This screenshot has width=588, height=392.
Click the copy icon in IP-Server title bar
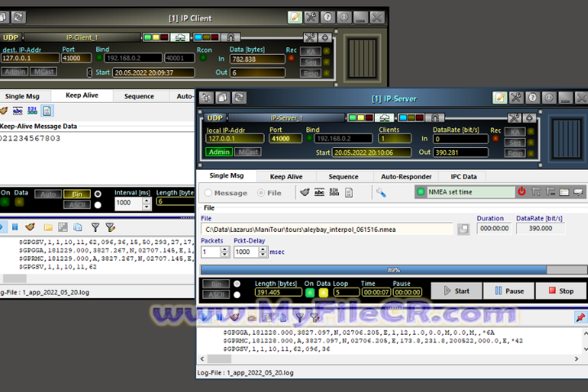(222, 98)
